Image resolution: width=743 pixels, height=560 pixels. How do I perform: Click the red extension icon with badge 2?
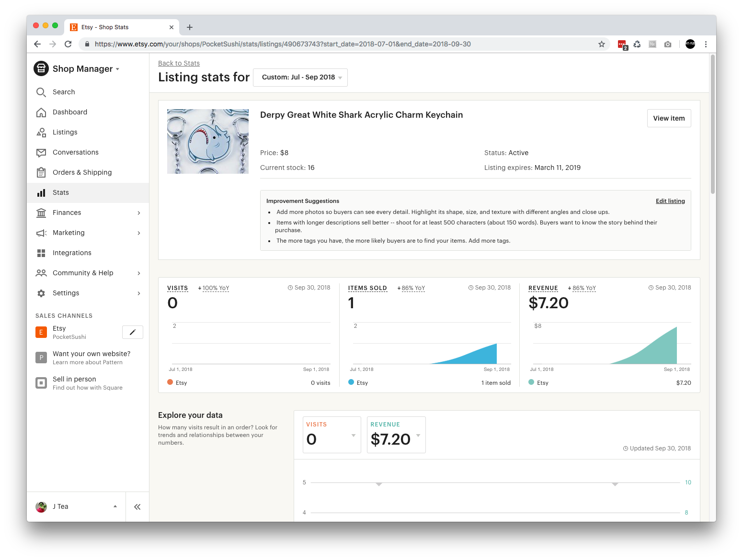pyautogui.click(x=622, y=45)
